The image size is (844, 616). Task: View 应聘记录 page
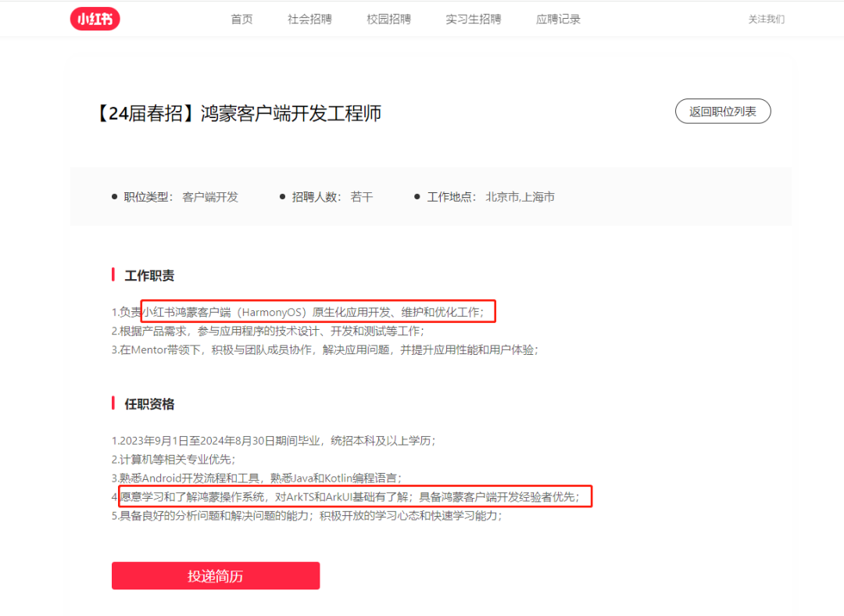[x=558, y=20]
